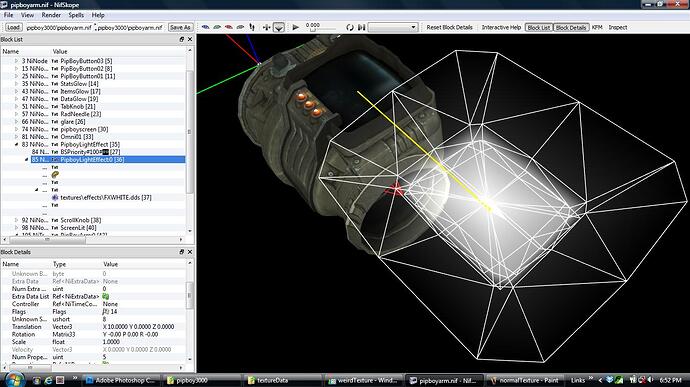The width and height of the screenshot is (690, 387).
Task: Toggle the Inspect panel button
Action: (617, 27)
